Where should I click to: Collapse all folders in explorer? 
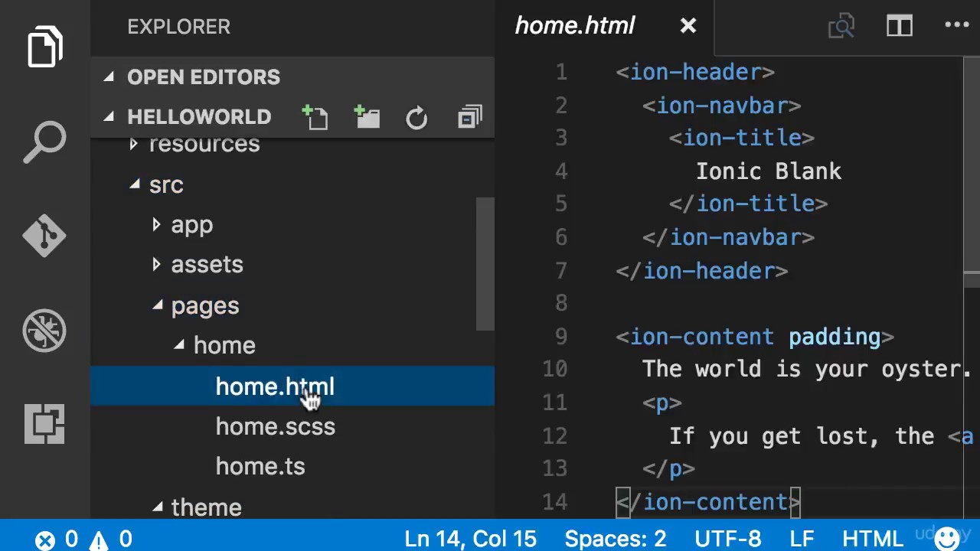pos(469,118)
